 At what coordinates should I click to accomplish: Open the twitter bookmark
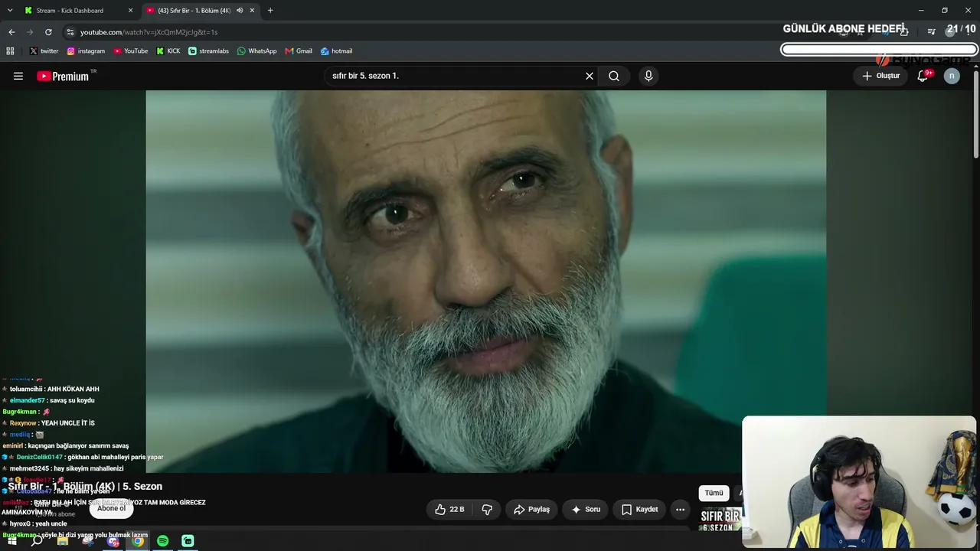pyautogui.click(x=44, y=51)
